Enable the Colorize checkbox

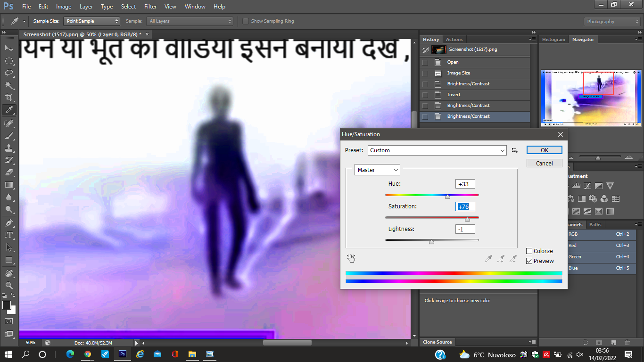pos(529,251)
